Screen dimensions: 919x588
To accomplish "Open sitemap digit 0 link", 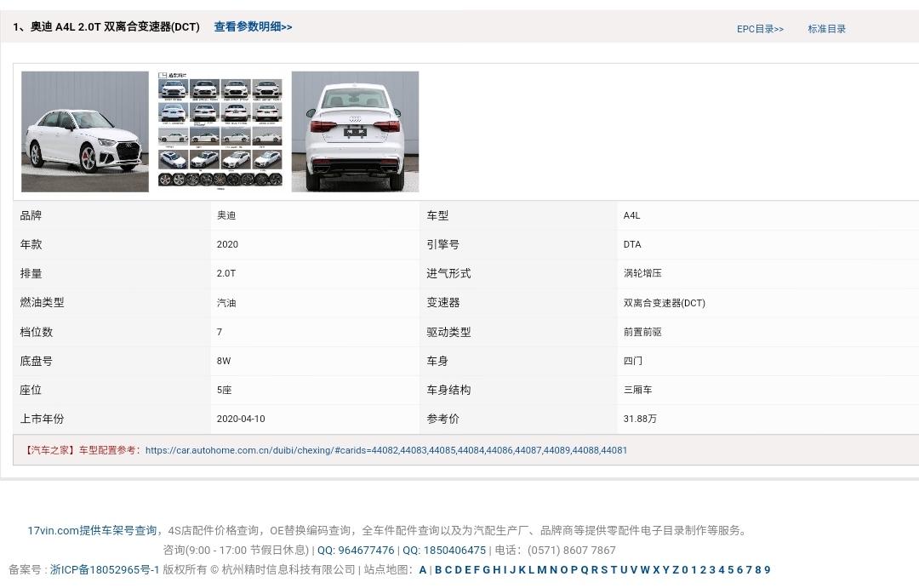I will tap(685, 569).
